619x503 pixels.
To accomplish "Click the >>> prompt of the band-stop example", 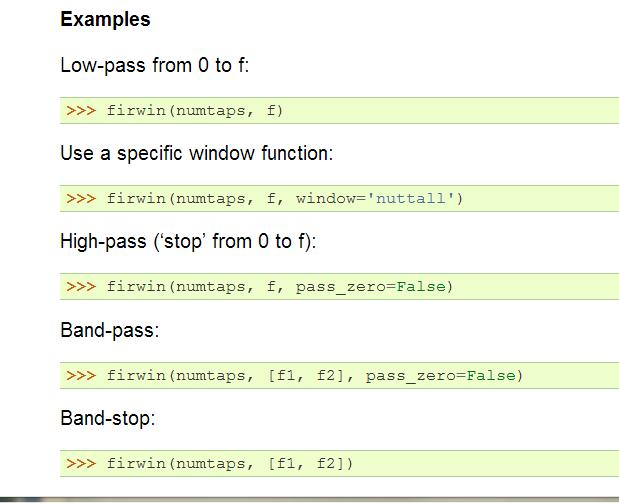I will (81, 463).
